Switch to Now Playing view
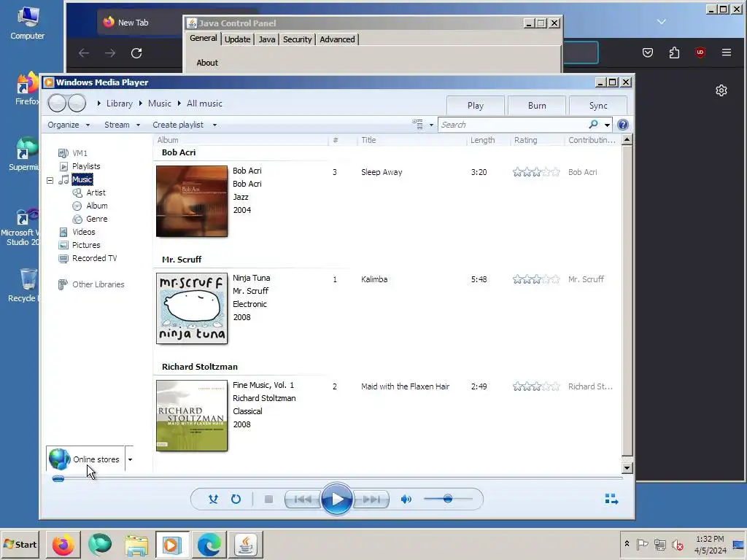 tap(612, 499)
